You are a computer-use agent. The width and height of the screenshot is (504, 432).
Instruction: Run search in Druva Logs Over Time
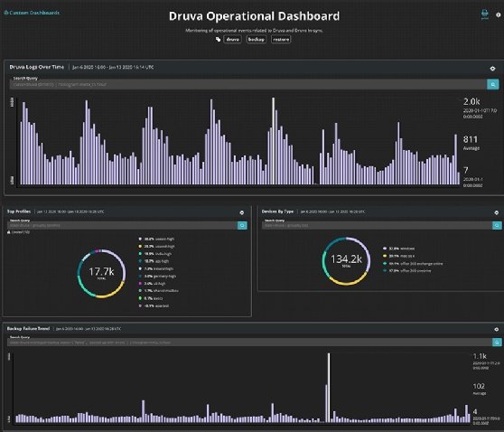point(493,84)
